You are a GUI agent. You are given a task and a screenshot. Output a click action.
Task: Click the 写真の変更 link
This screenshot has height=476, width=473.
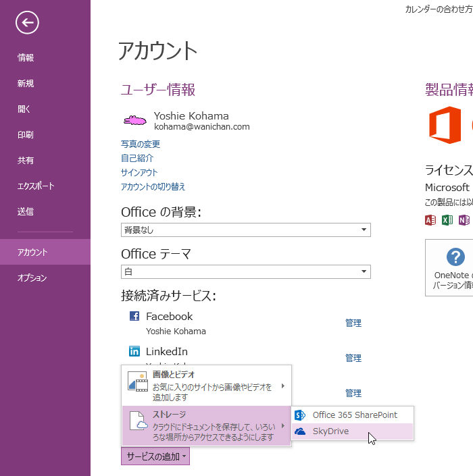[x=141, y=144]
